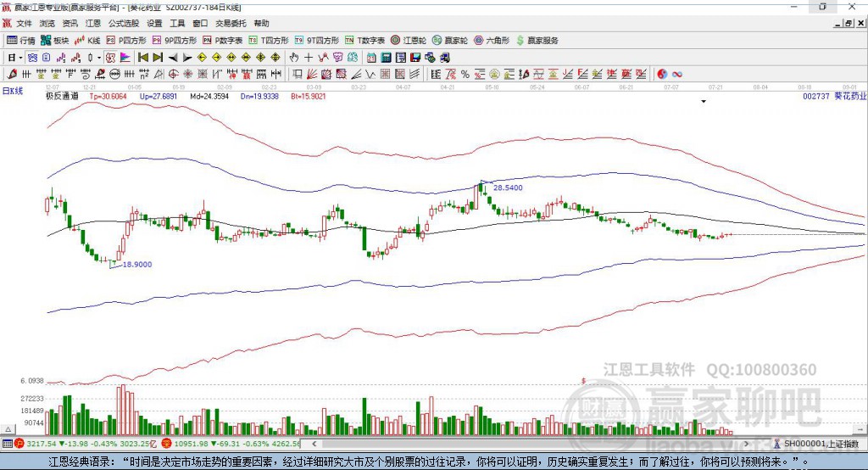The height and width of the screenshot is (470, 868).
Task: Click the 18.9000 low price label
Action: [136, 265]
